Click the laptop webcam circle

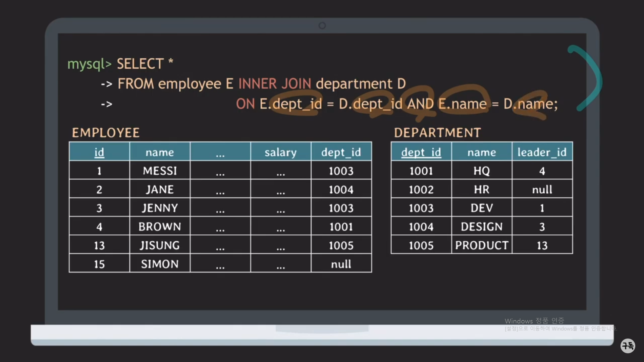coord(322,25)
